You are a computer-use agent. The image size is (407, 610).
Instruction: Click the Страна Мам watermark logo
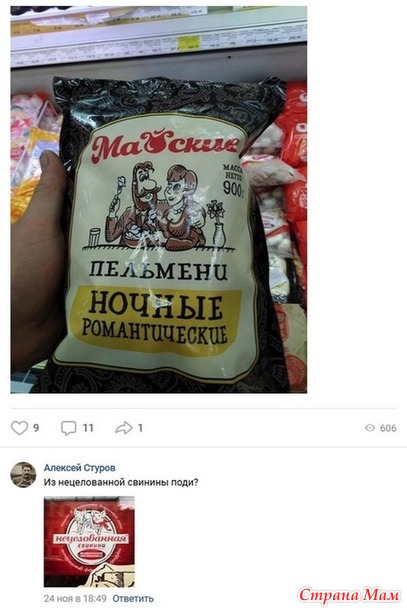tap(349, 596)
